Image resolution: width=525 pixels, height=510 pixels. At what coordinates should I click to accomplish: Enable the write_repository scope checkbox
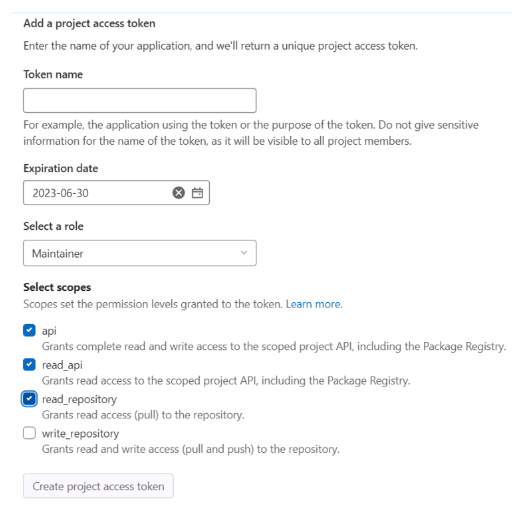[29, 433]
